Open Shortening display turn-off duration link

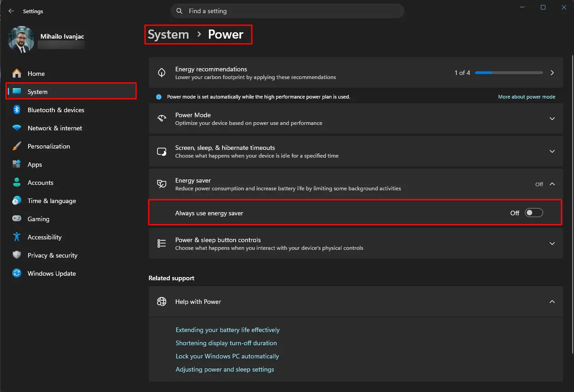226,343
